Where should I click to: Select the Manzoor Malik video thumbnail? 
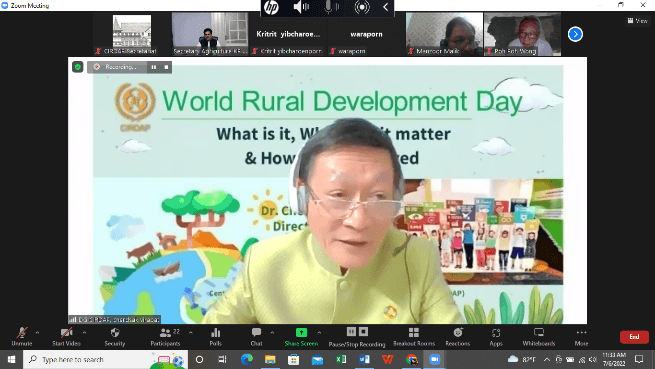(444, 34)
